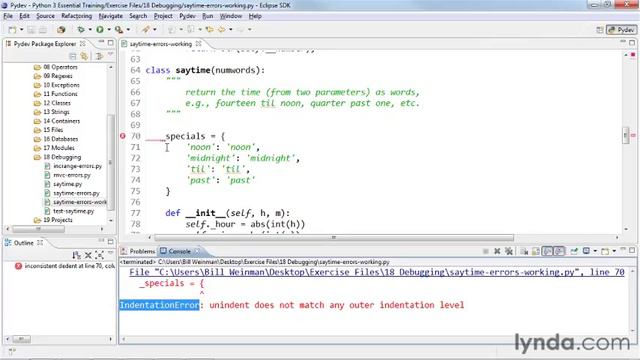Launch Debug with the bug icon
This screenshot has width=640, height=360.
click(81, 29)
